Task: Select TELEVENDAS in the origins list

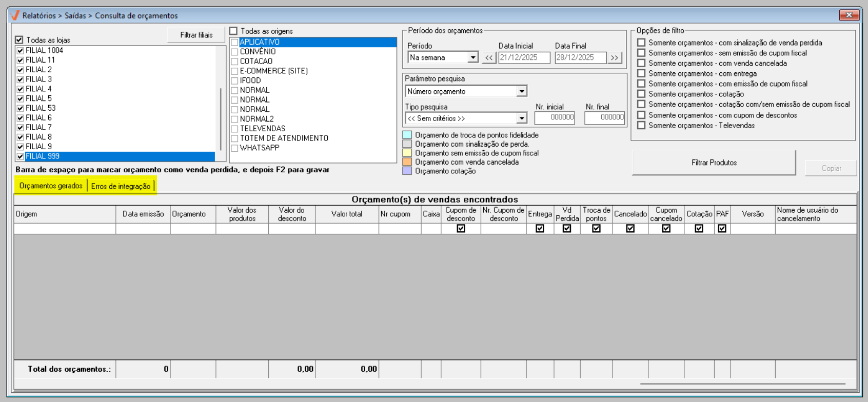Action: click(262, 129)
